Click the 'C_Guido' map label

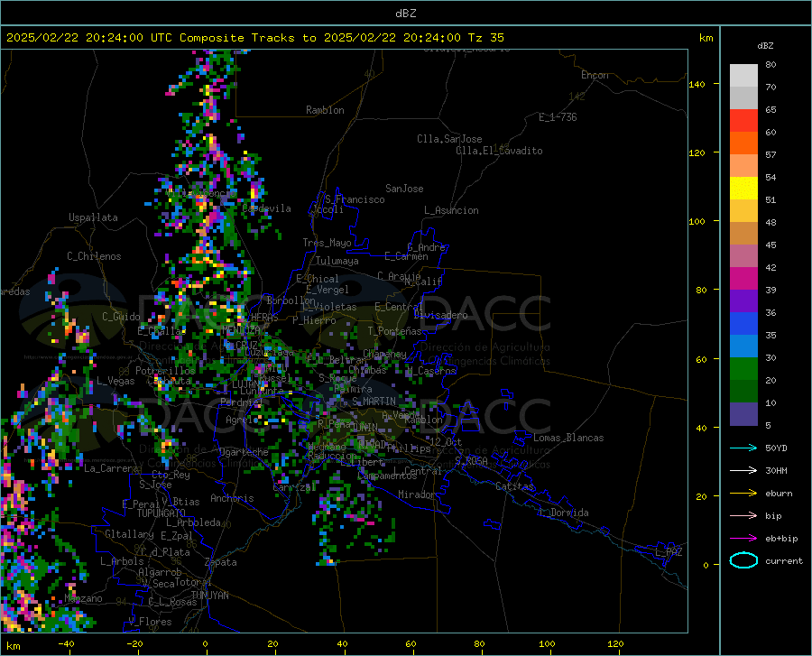click(121, 317)
